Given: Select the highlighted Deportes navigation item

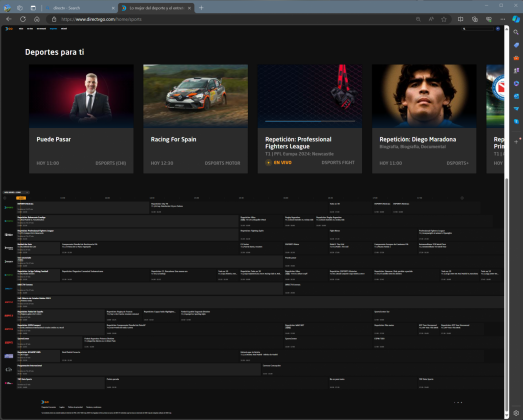Looking at the screenshot, I should pyautogui.click(x=53, y=29).
